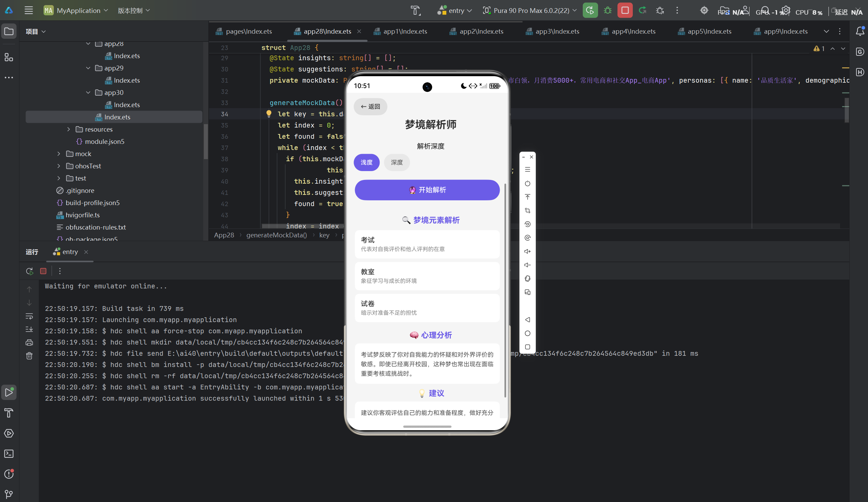Click the project tree vertical scrollbar
This screenshot has width=868, height=502.
pyautogui.click(x=206, y=142)
